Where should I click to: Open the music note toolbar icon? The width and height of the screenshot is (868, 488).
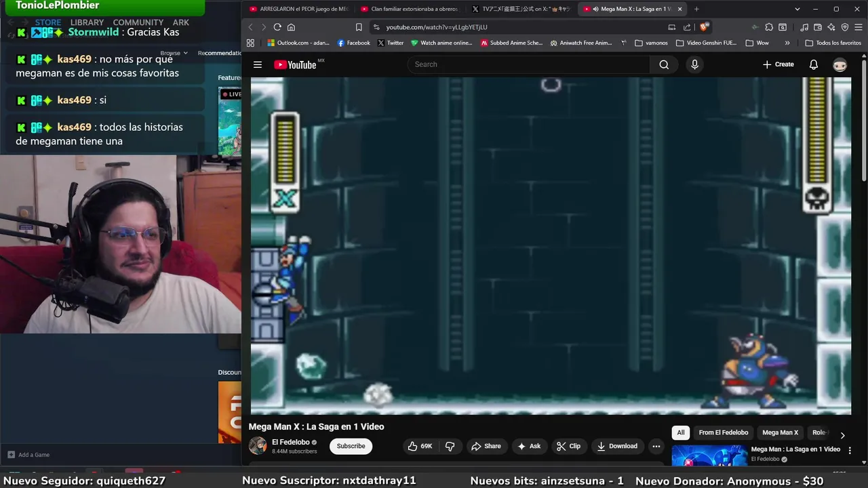(804, 27)
